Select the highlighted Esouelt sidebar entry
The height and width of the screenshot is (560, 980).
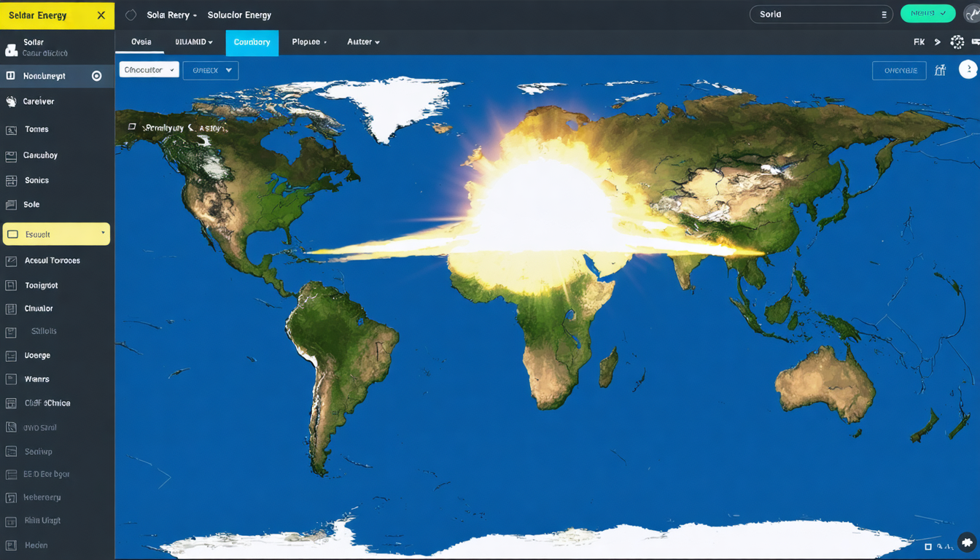[x=56, y=233]
